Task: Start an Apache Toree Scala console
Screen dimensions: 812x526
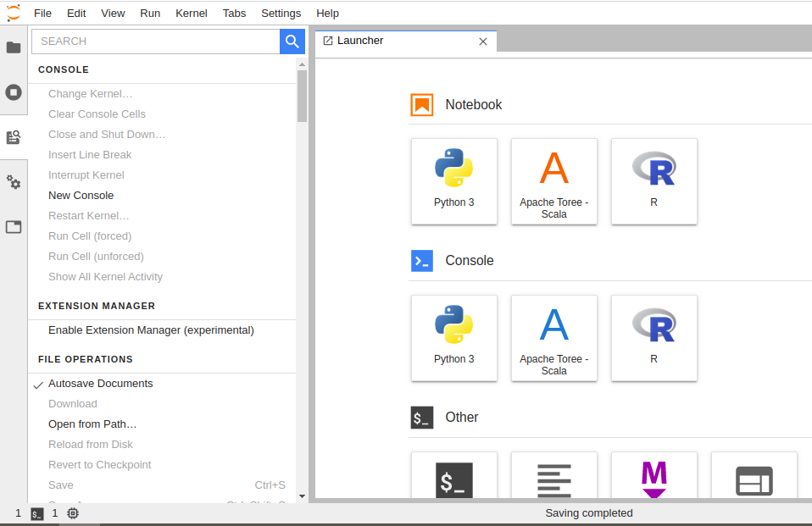Action: click(x=554, y=338)
